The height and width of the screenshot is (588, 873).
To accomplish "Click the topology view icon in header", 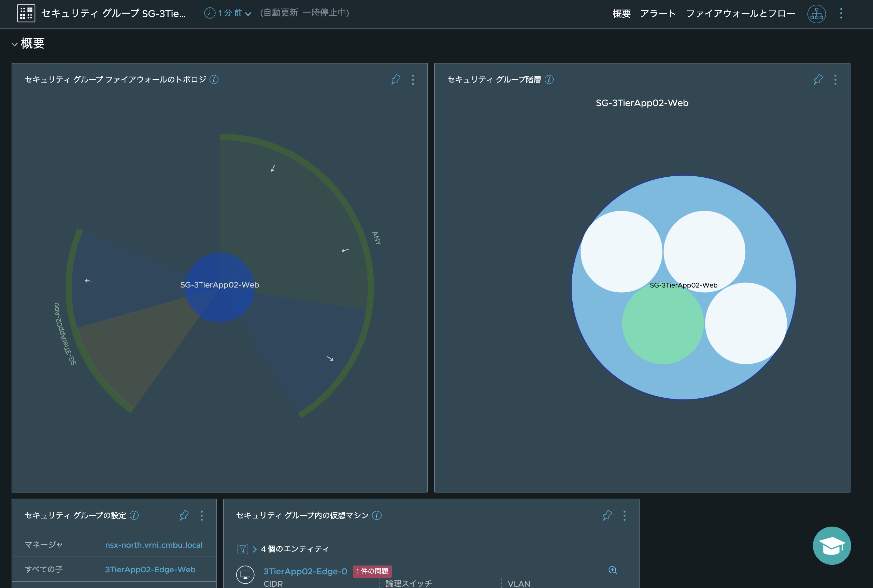I will (x=816, y=14).
